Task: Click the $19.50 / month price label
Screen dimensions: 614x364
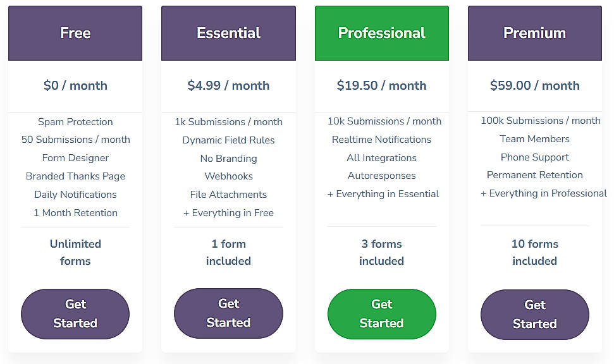Action: pyautogui.click(x=381, y=85)
